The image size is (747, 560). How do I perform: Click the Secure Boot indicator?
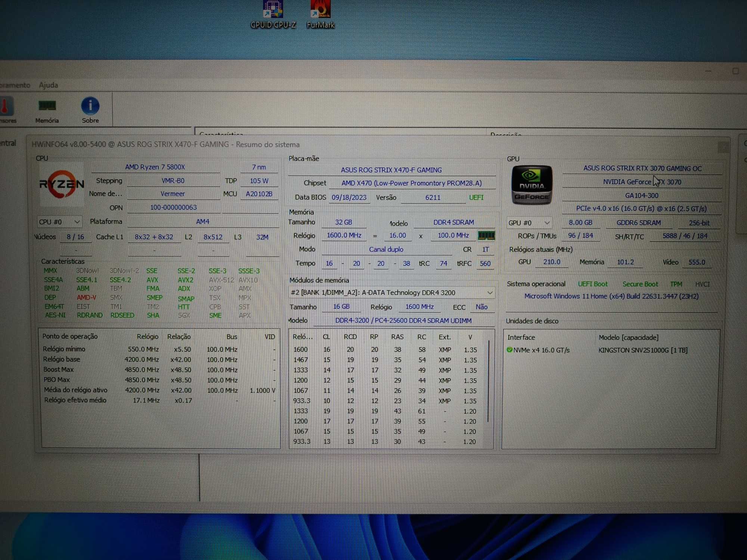(640, 284)
